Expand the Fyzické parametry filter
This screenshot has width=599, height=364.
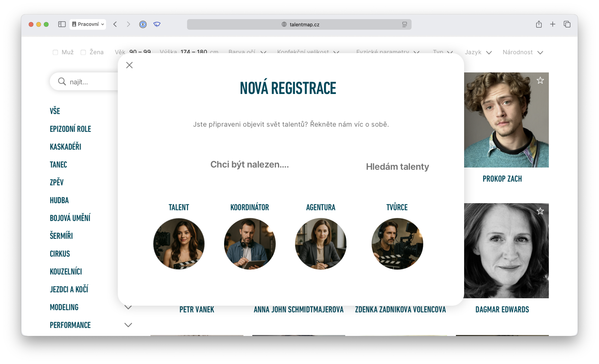point(388,52)
